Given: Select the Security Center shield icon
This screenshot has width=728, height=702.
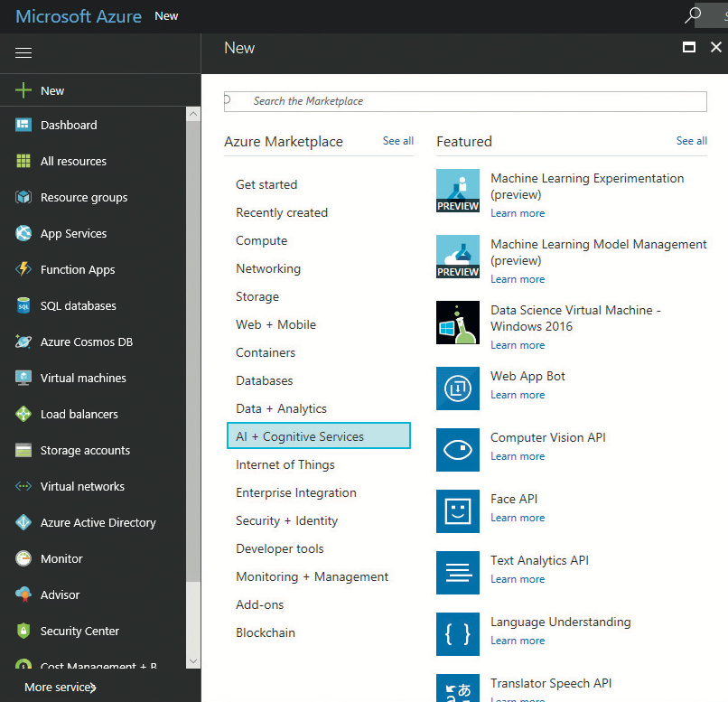Looking at the screenshot, I should point(23,632).
